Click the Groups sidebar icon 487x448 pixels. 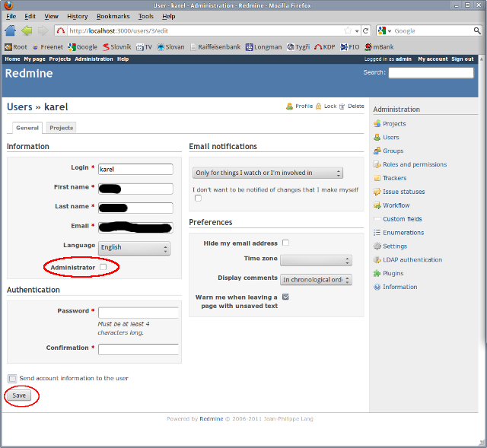coord(377,151)
